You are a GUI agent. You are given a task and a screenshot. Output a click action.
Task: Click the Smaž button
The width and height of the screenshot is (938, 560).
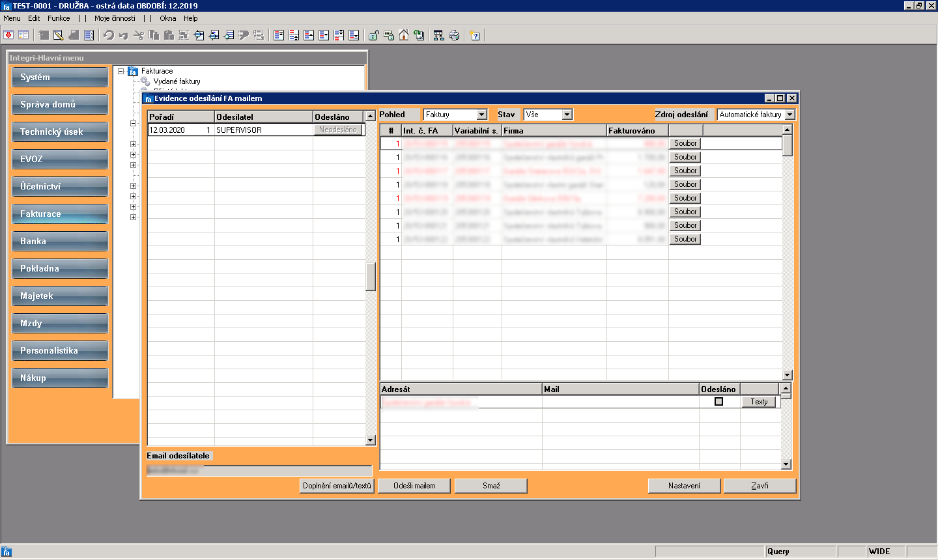coord(491,486)
